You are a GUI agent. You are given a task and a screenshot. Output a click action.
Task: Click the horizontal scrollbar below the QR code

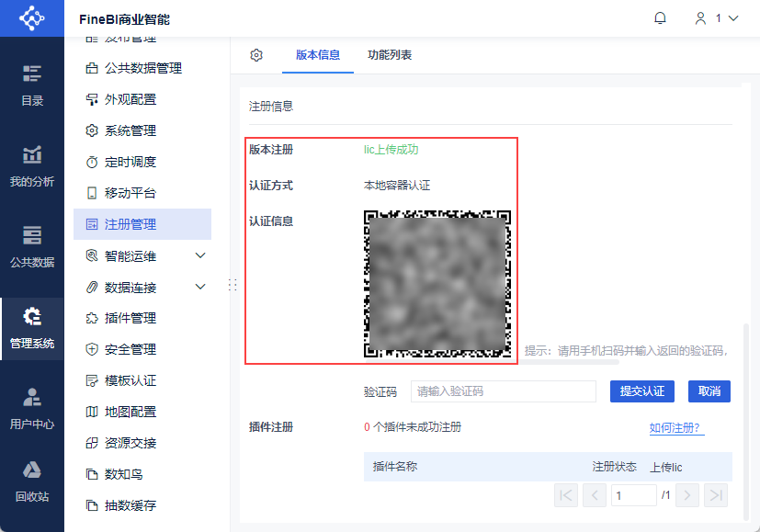point(492,362)
